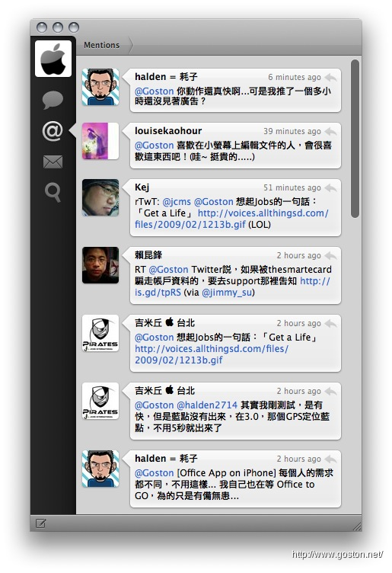Click the vertical scrollbar thumb
Image resolution: width=392 pixels, height=573 pixels.
coord(355,139)
